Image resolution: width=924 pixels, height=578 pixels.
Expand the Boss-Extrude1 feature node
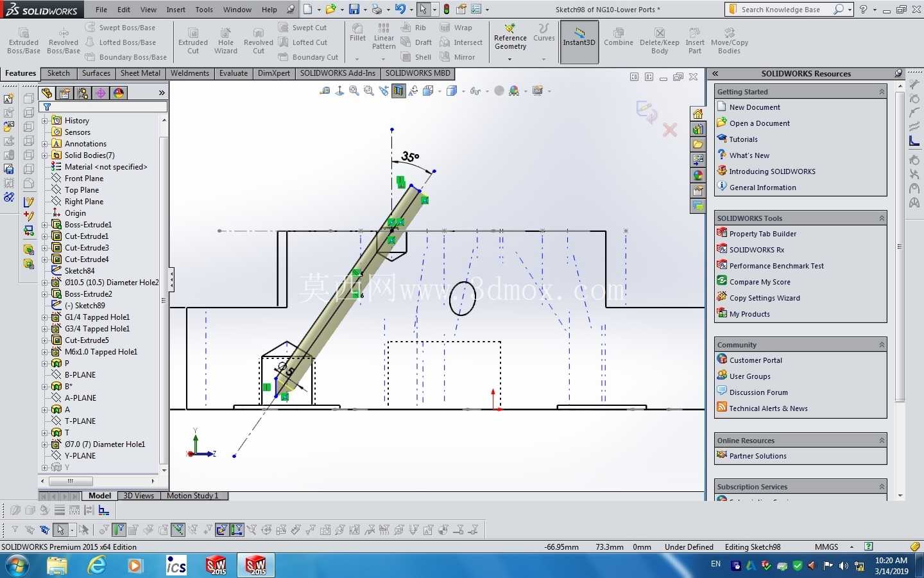tap(45, 225)
